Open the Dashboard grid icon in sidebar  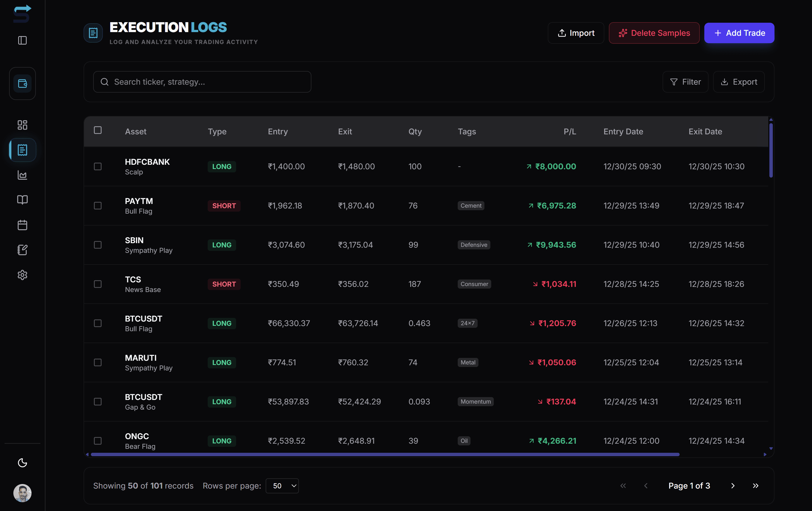[x=22, y=125]
